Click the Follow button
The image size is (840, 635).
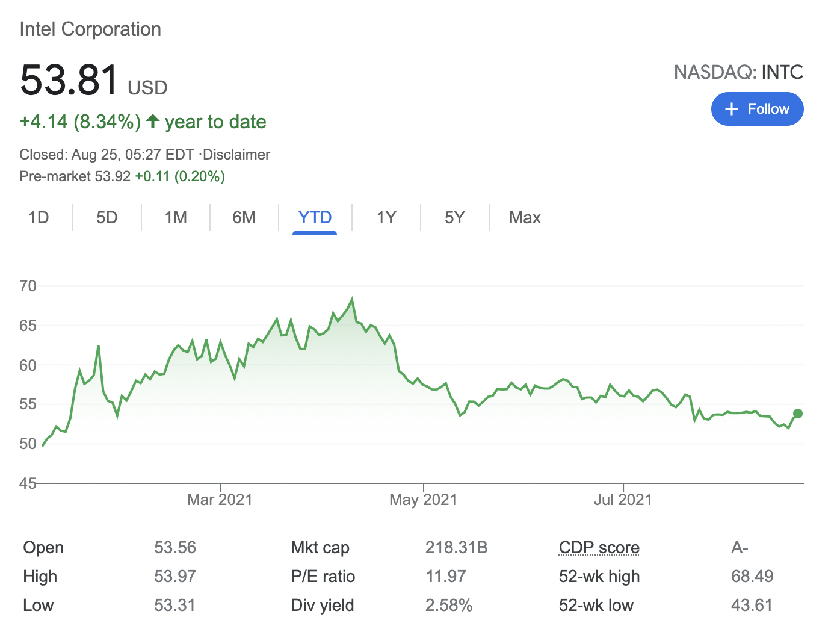[x=757, y=109]
